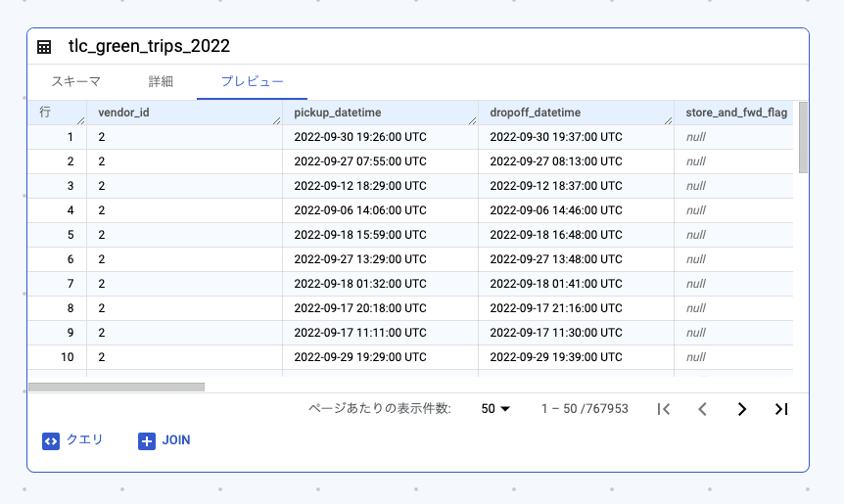This screenshot has height=504, width=844.
Task: Click the table icon beside tlc_green_trips_2022
Action: [x=44, y=47]
